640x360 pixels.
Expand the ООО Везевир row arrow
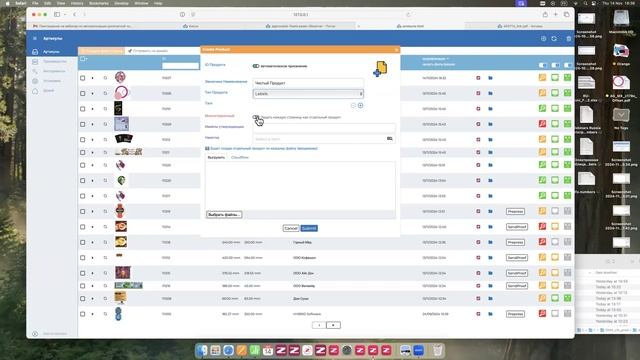point(93,286)
